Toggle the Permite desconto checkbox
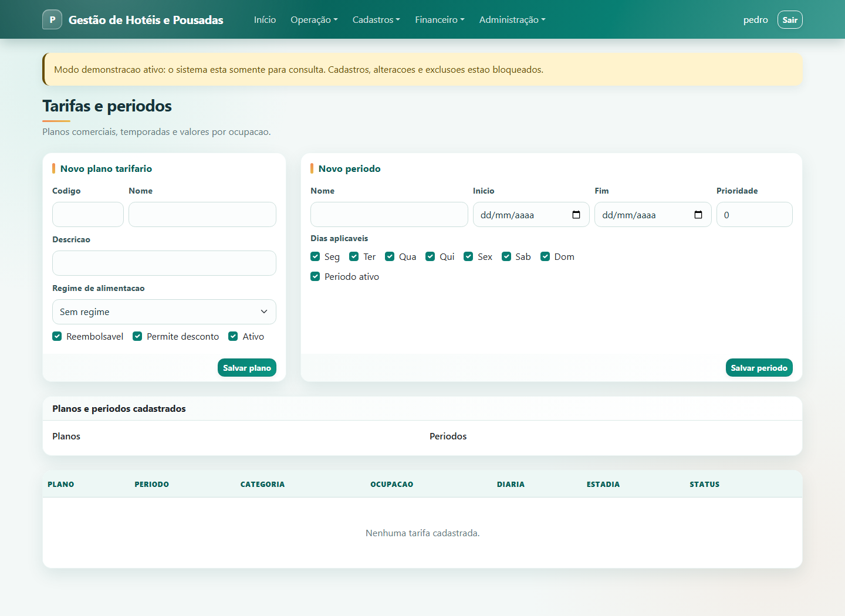 click(x=137, y=336)
